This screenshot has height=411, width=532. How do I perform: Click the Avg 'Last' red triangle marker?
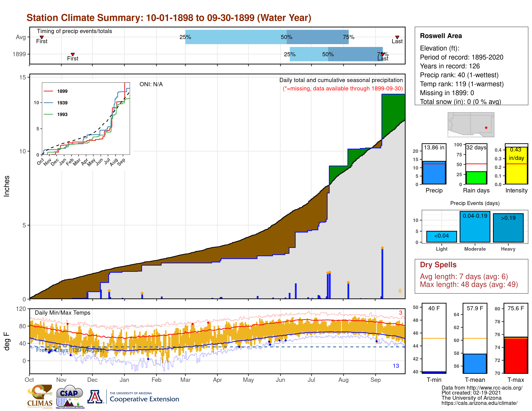click(x=397, y=37)
